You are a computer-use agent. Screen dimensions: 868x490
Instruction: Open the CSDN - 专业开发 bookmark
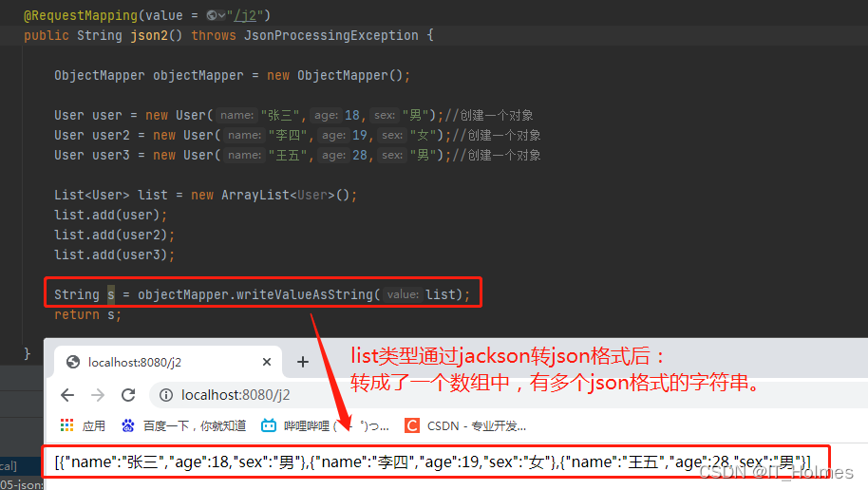465,425
